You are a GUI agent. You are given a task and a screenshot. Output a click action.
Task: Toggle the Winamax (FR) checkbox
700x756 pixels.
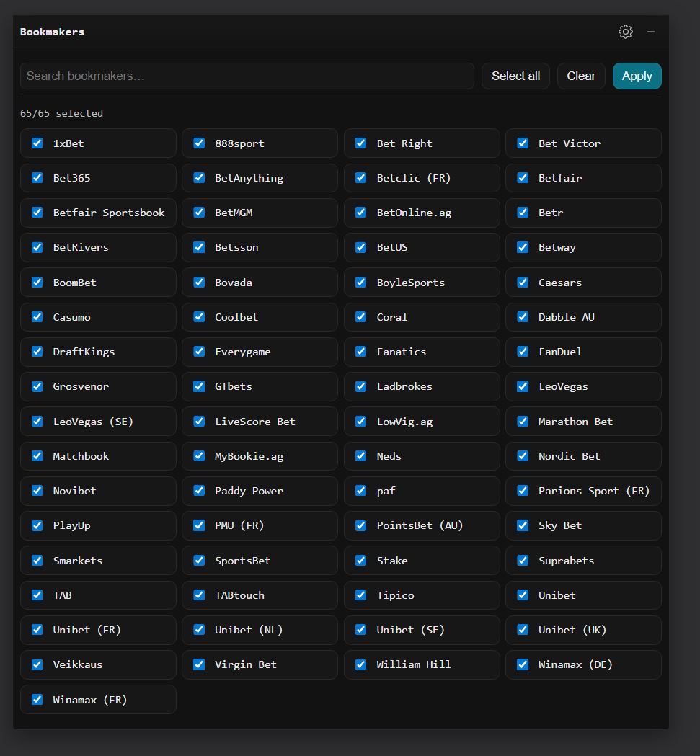click(x=37, y=700)
